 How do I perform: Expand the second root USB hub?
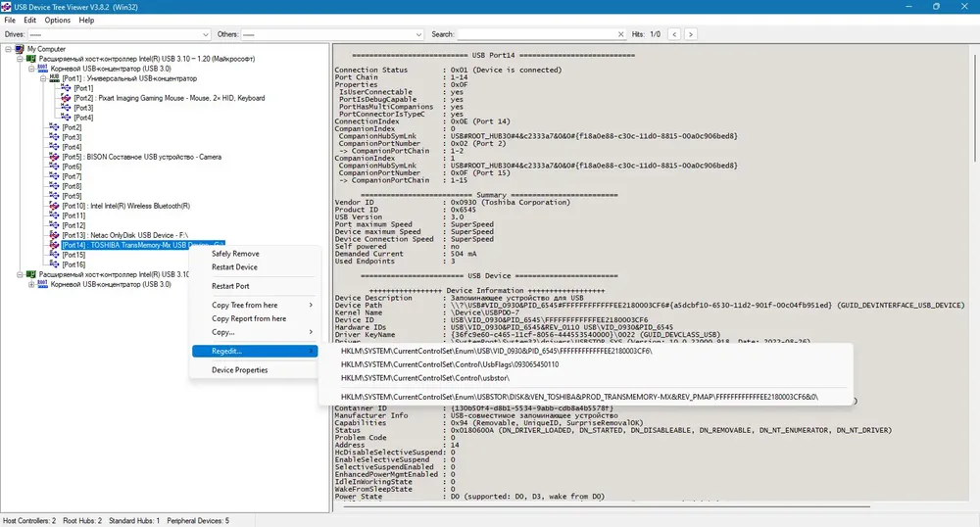click(32, 284)
